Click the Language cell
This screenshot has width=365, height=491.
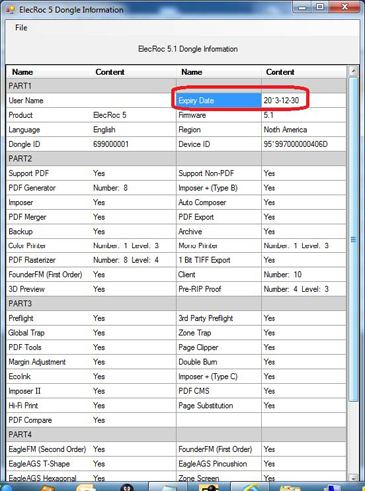49,130
